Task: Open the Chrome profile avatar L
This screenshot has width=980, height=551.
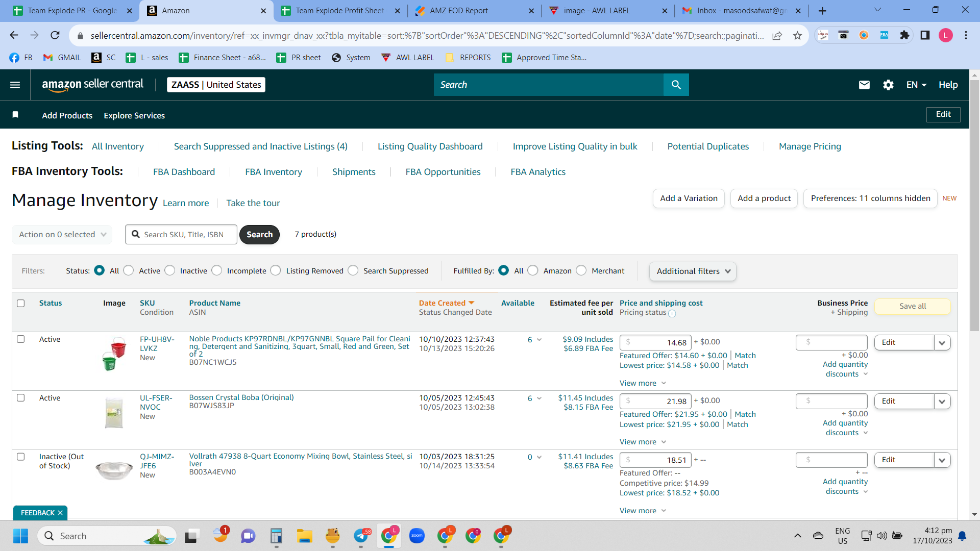Action: (945, 35)
